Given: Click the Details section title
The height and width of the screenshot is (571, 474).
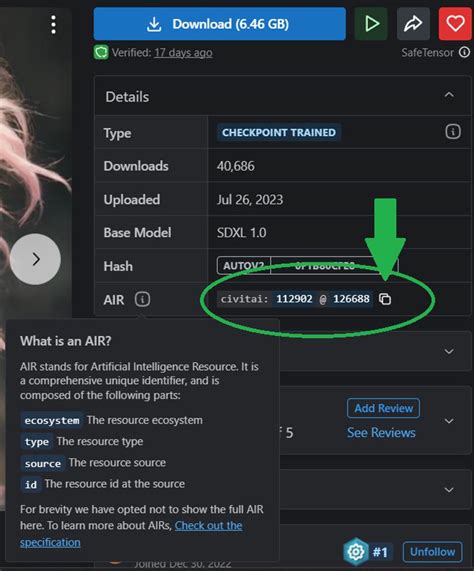Looking at the screenshot, I should (x=127, y=97).
